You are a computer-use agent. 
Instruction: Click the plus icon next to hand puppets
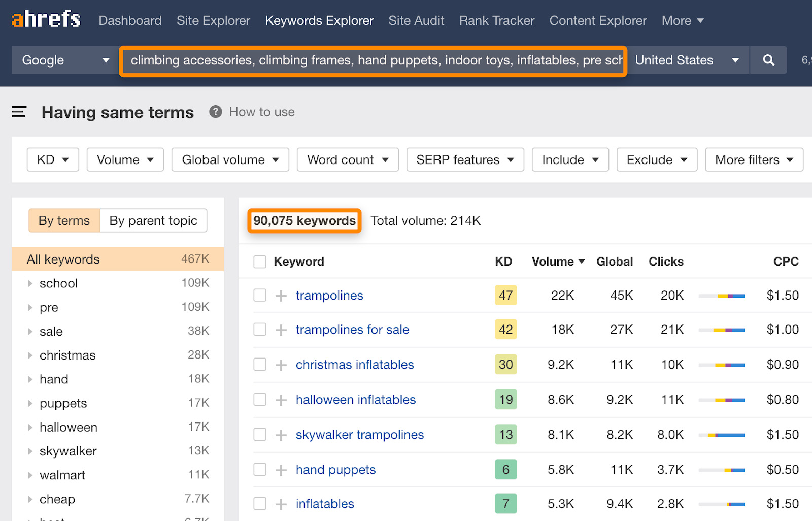pyautogui.click(x=280, y=469)
